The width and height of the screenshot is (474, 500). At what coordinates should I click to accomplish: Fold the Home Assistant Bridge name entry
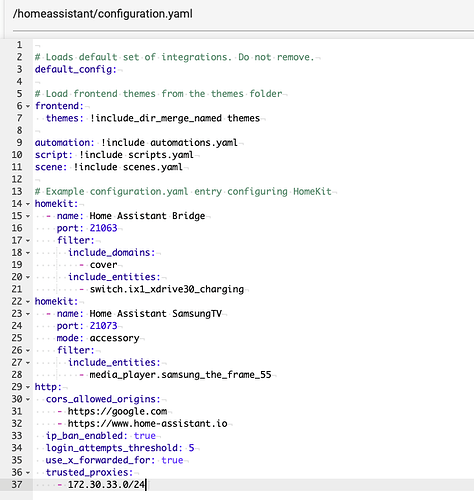(x=28, y=216)
